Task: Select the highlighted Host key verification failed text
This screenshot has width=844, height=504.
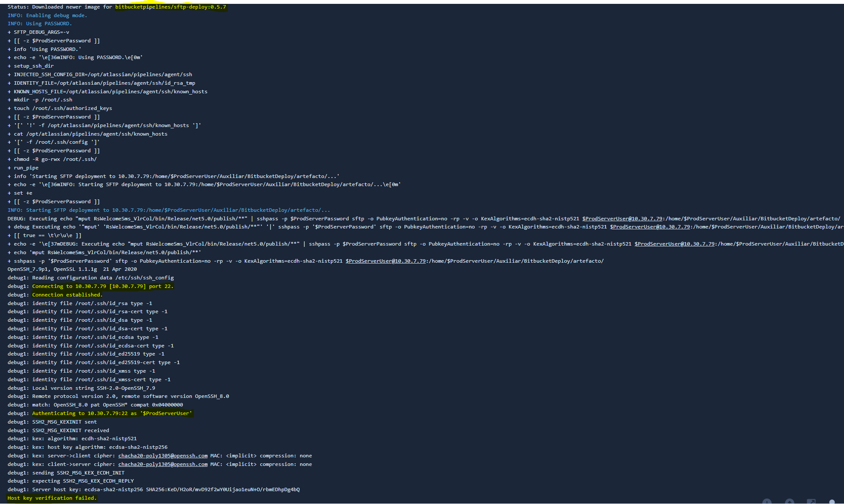Action: click(51, 498)
